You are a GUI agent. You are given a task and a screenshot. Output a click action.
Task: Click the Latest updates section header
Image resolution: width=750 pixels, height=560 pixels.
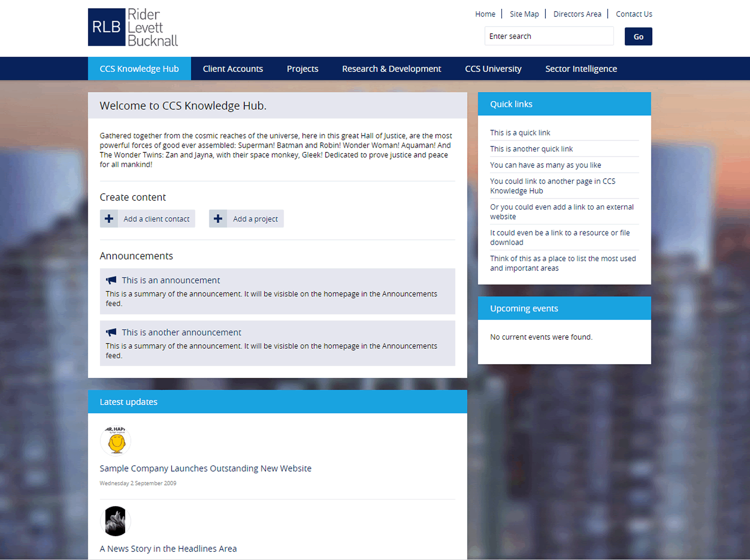pyautogui.click(x=277, y=402)
